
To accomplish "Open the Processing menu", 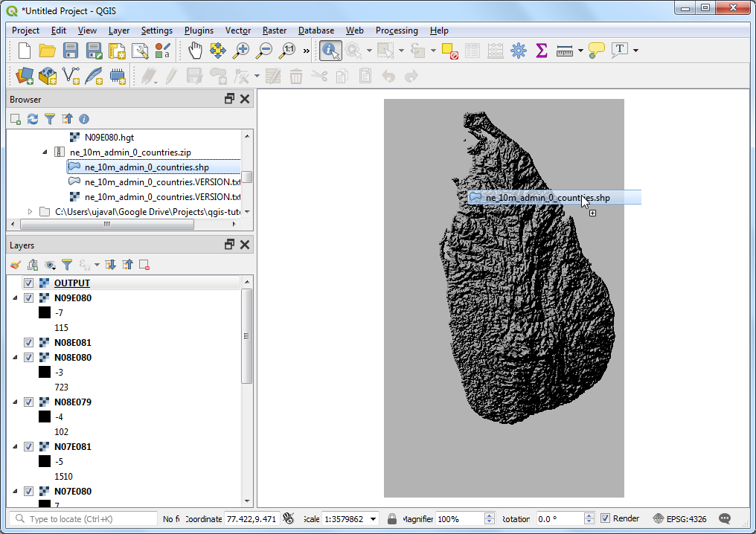I will tap(396, 30).
